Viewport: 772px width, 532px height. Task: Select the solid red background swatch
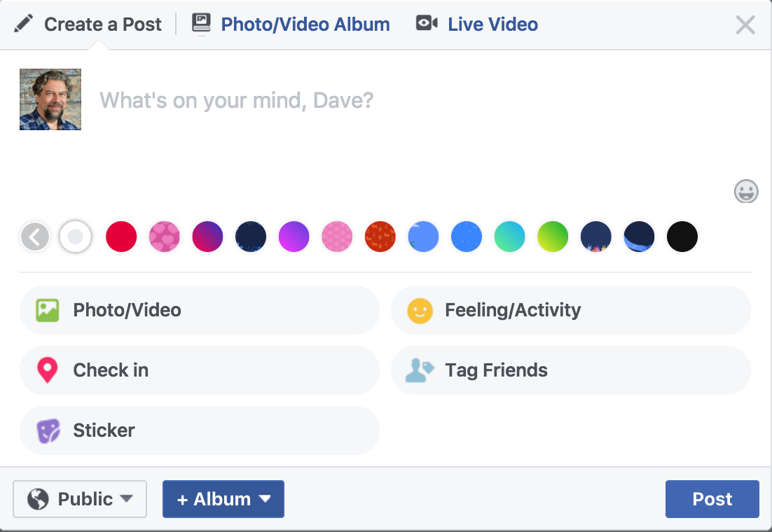click(x=121, y=237)
